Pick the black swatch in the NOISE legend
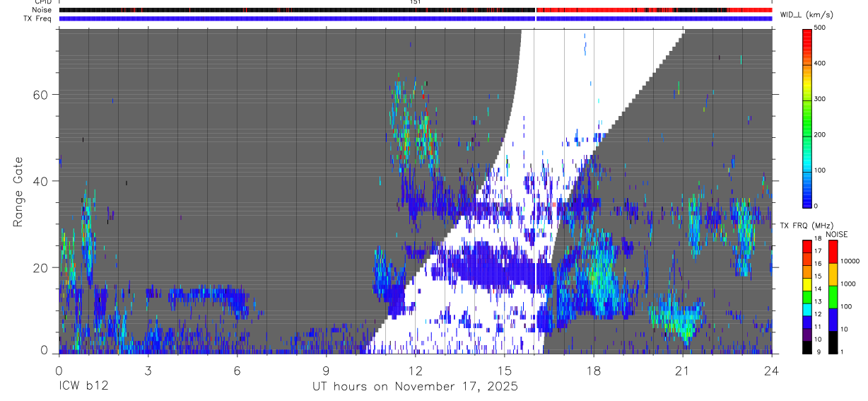The width and height of the screenshot is (868, 401). point(833,342)
